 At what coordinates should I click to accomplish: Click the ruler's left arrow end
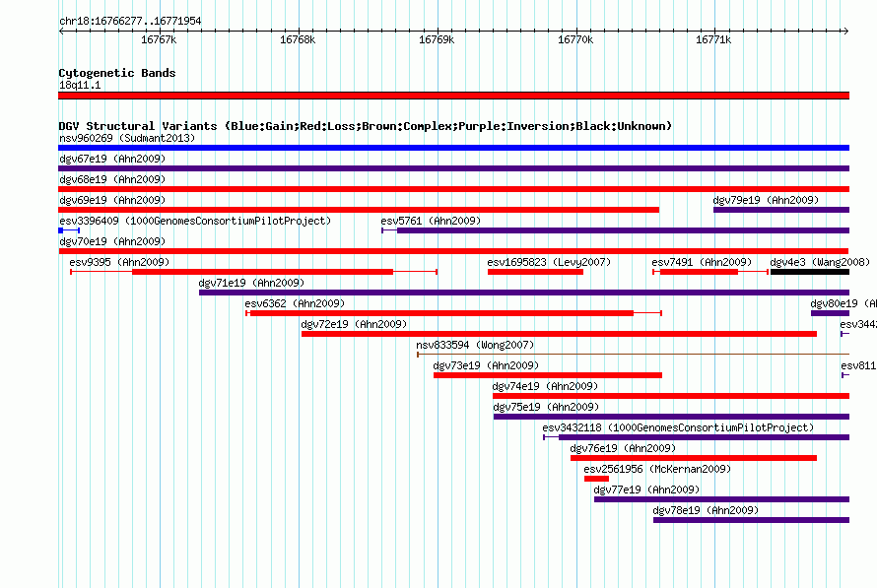(61, 32)
